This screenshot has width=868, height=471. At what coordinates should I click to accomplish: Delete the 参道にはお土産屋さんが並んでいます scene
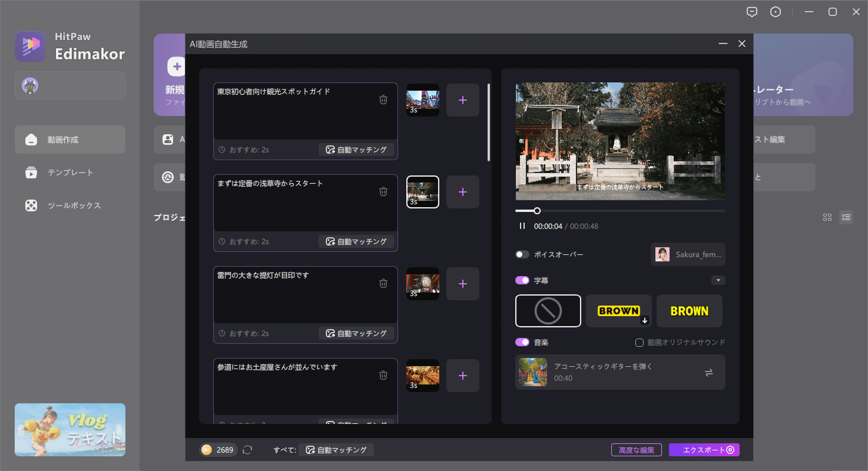pos(383,375)
